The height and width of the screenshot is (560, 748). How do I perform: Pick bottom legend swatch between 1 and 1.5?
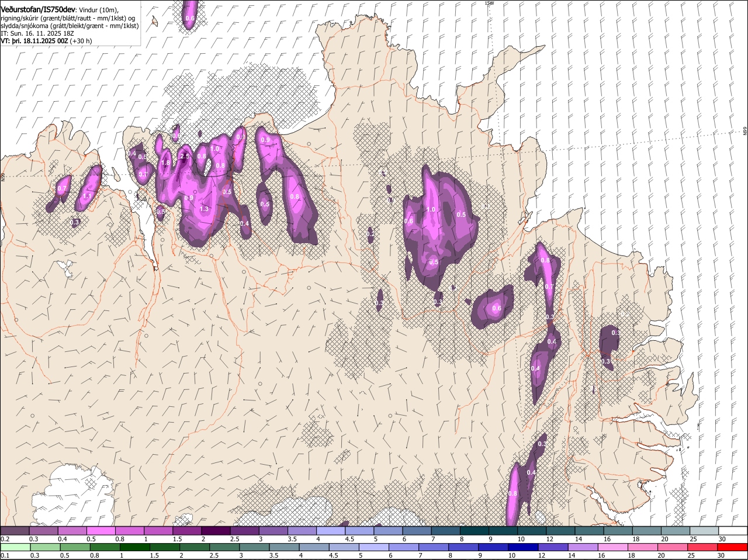pos(134,548)
